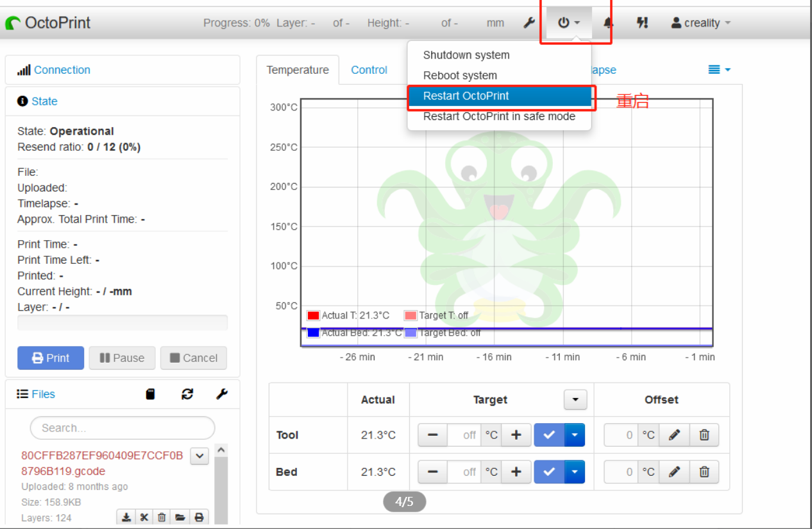Confirm the Bed target temperature with checkmark button

coord(549,472)
